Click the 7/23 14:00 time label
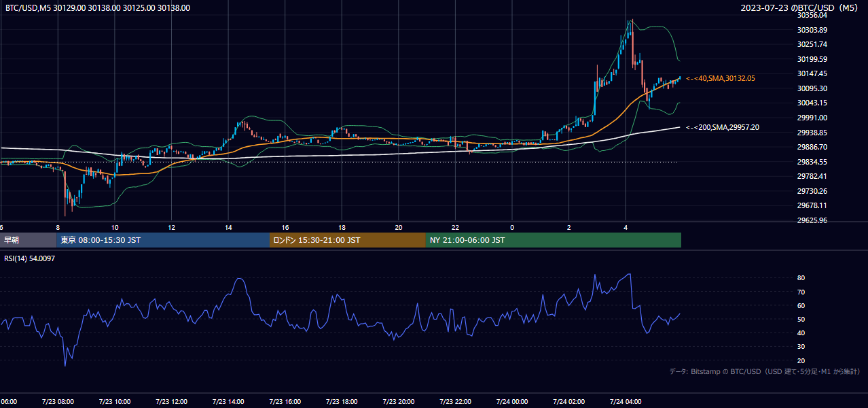The width and height of the screenshot is (868, 408). pyautogui.click(x=228, y=402)
